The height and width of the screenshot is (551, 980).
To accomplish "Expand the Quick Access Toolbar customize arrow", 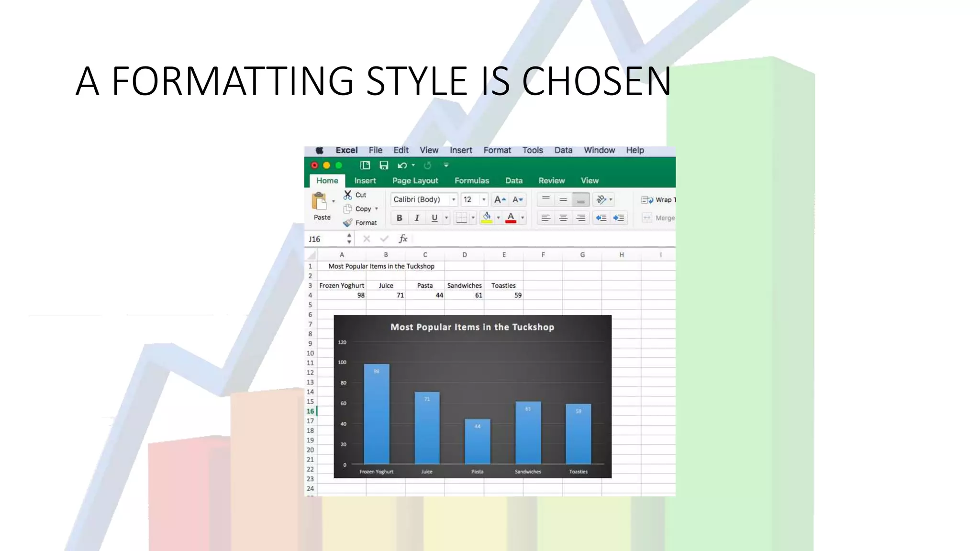I will (x=446, y=165).
